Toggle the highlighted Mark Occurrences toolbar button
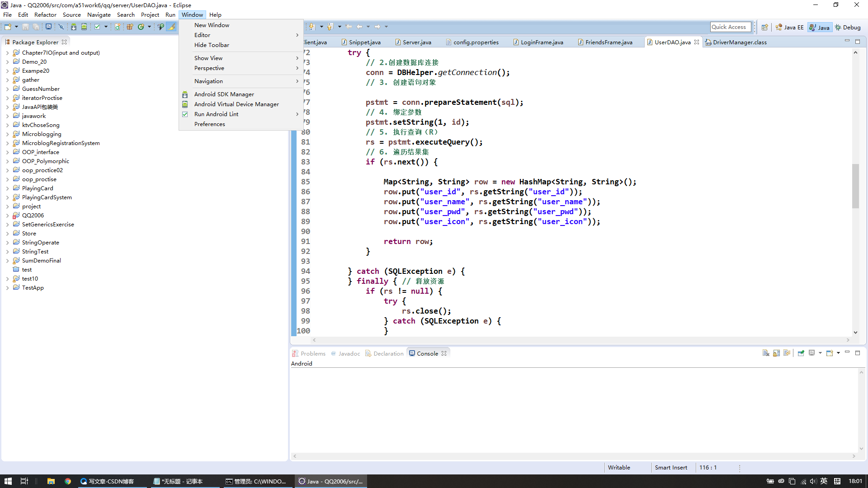 pyautogui.click(x=172, y=27)
